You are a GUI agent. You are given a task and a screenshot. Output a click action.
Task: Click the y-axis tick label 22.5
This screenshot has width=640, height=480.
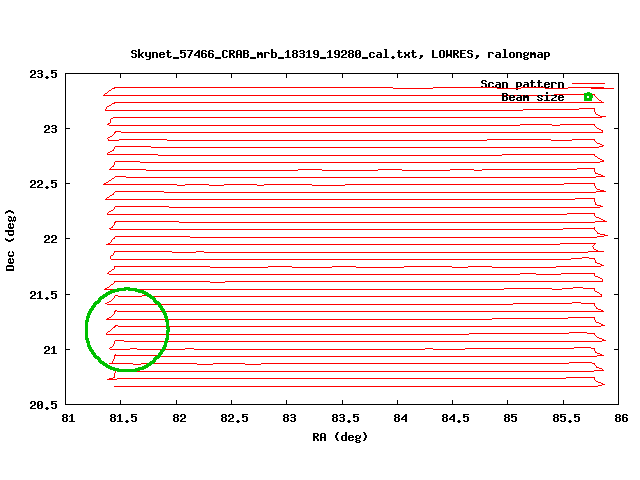[x=43, y=184]
